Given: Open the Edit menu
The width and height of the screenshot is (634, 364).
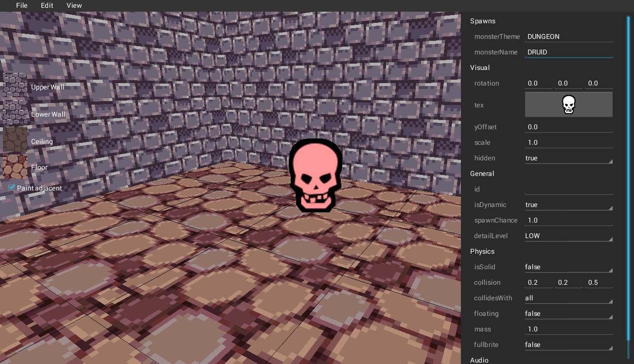Looking at the screenshot, I should pyautogui.click(x=47, y=5).
